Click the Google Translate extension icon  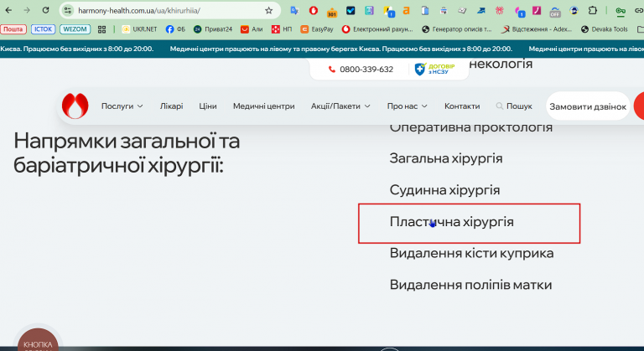294,11
